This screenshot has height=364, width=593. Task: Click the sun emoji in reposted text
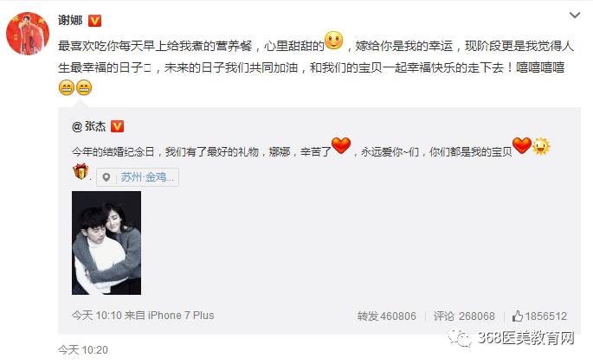[x=541, y=146]
